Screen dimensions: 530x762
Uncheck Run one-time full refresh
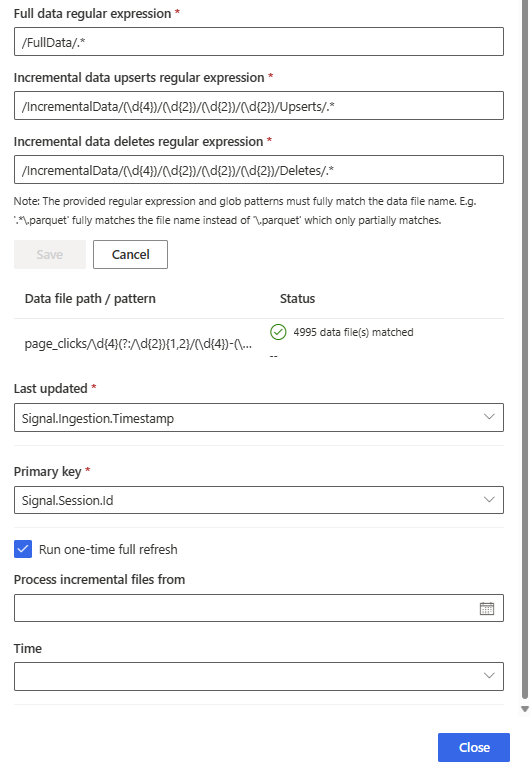tap(23, 549)
